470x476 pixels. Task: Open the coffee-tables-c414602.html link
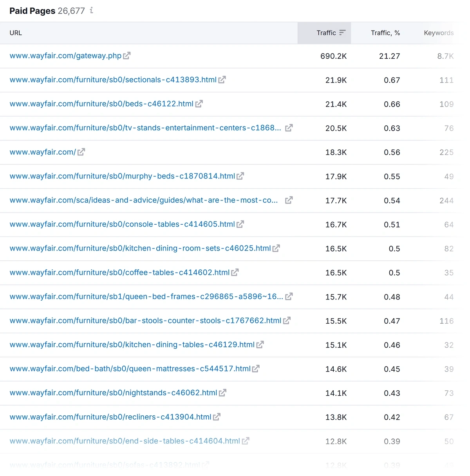pos(119,272)
